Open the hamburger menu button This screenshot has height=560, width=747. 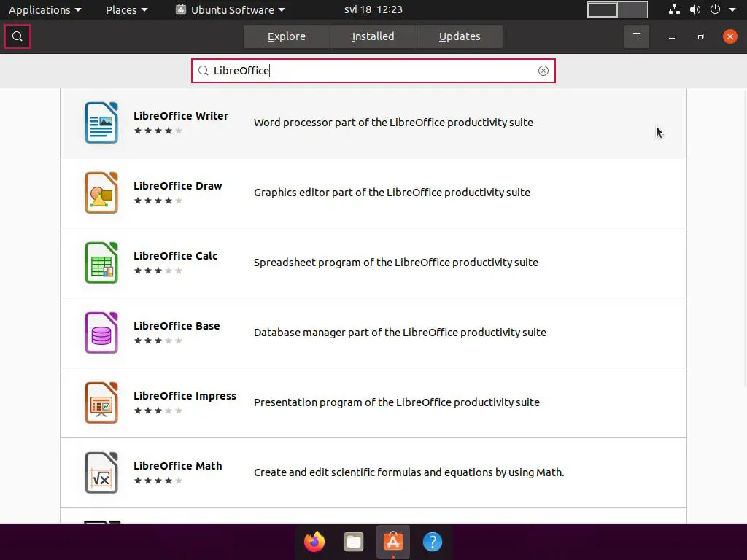(636, 36)
